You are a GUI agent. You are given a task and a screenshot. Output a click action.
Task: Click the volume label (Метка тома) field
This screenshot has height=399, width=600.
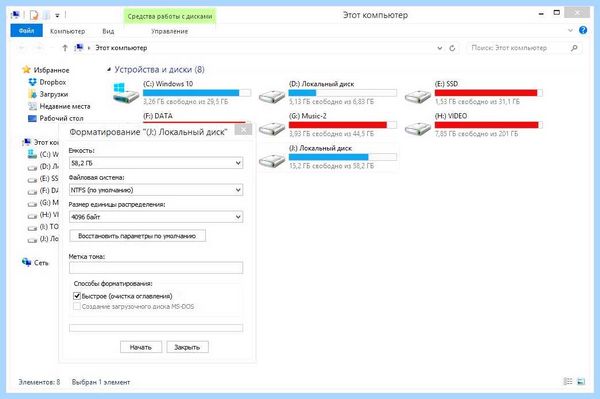click(156, 268)
